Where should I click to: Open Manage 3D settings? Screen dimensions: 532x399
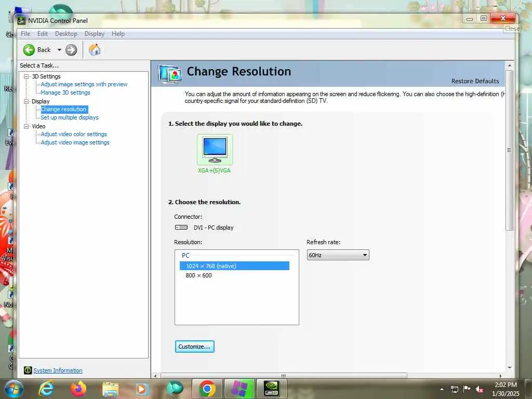tap(65, 92)
